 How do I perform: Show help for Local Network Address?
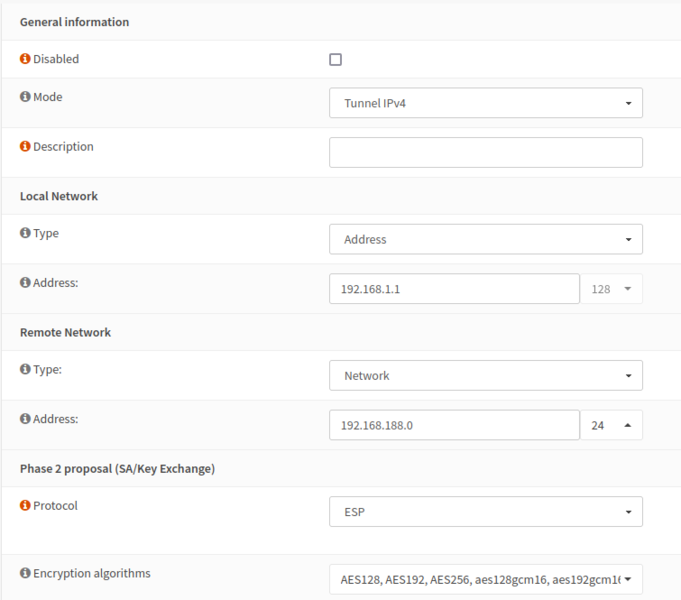coord(25,283)
